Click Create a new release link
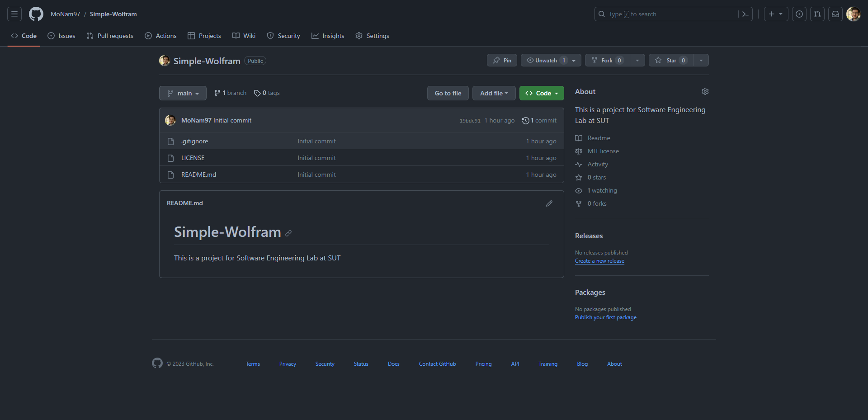 pyautogui.click(x=599, y=261)
